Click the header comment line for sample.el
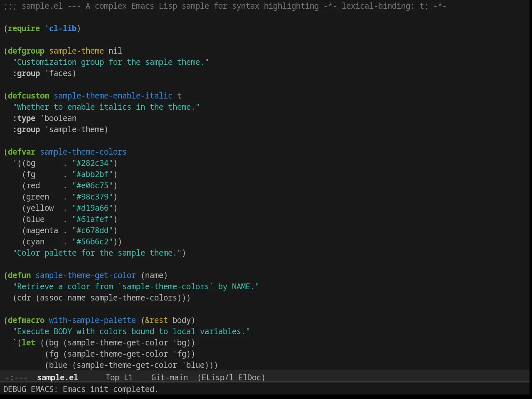The image size is (532, 399). tap(225, 6)
